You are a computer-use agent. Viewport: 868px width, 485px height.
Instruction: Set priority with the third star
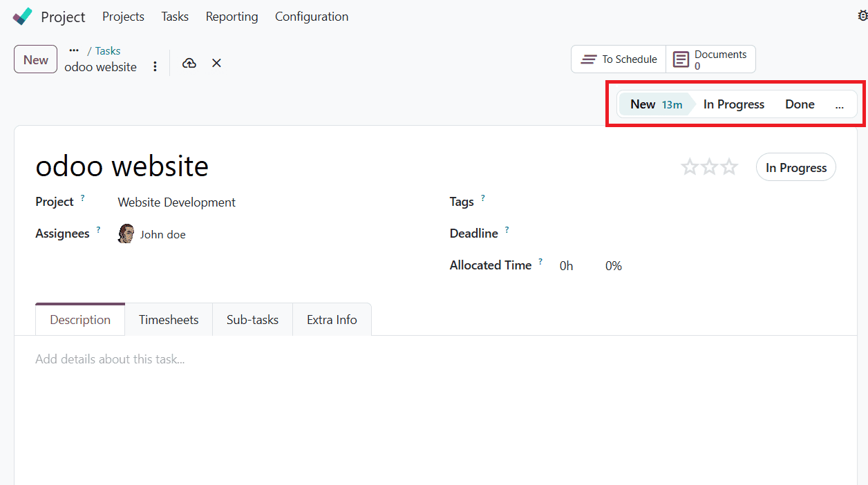(x=730, y=167)
